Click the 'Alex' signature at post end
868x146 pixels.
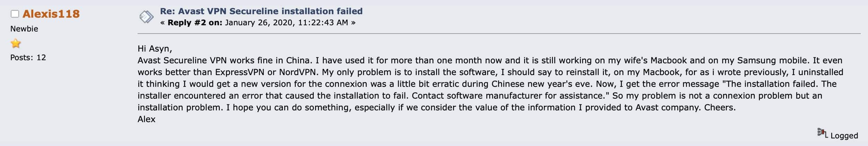click(x=146, y=119)
